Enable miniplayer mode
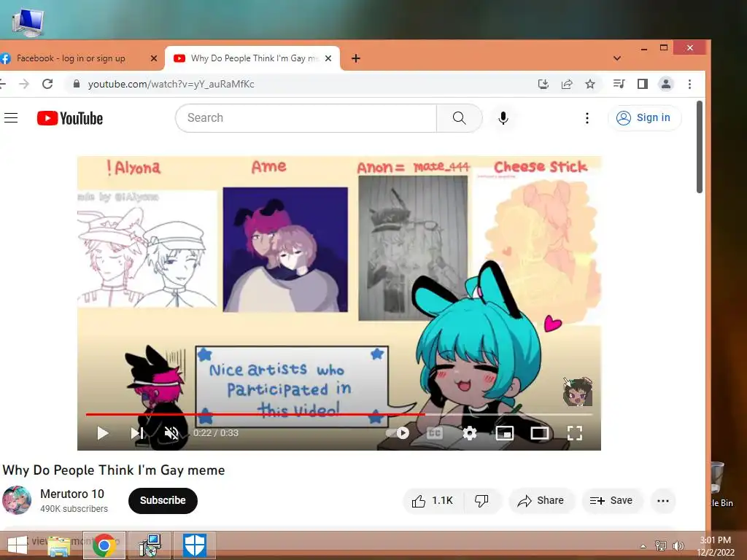Screen dimensions: 747x560 pos(505,433)
